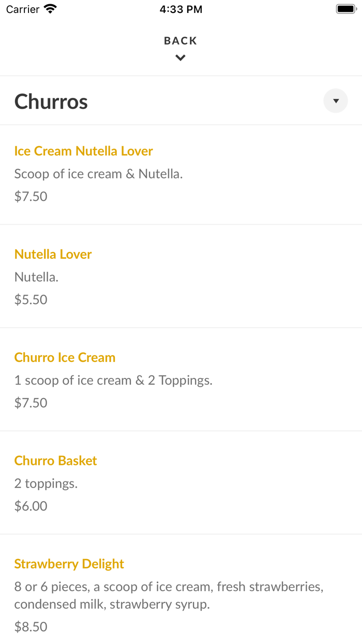This screenshot has height=644, width=362.
Task: Select the Churro Basket item
Action: pos(55,460)
